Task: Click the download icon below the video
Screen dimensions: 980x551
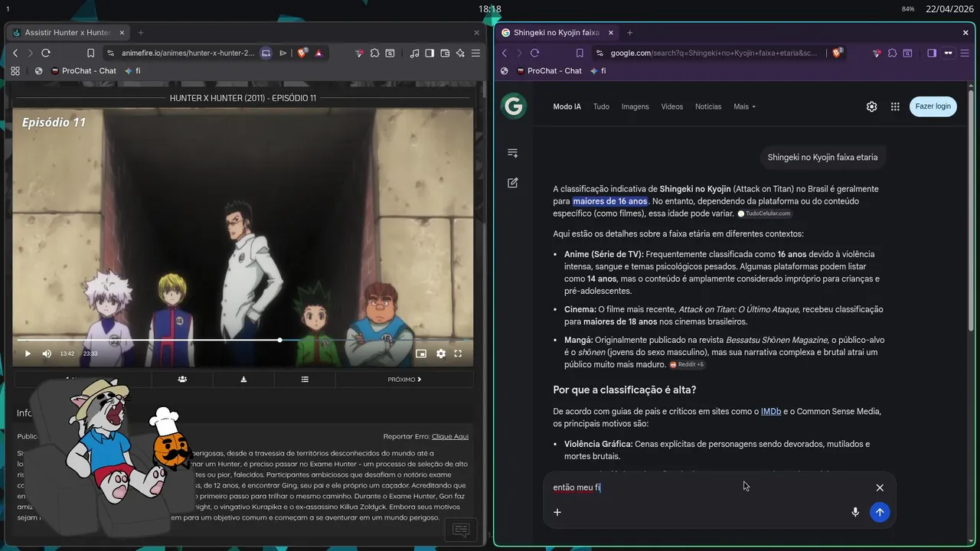Action: (243, 379)
